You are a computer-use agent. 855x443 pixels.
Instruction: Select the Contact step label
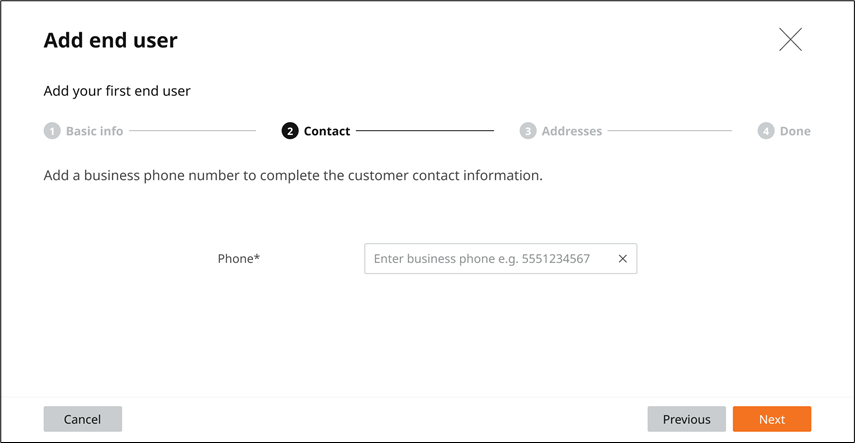pos(327,131)
